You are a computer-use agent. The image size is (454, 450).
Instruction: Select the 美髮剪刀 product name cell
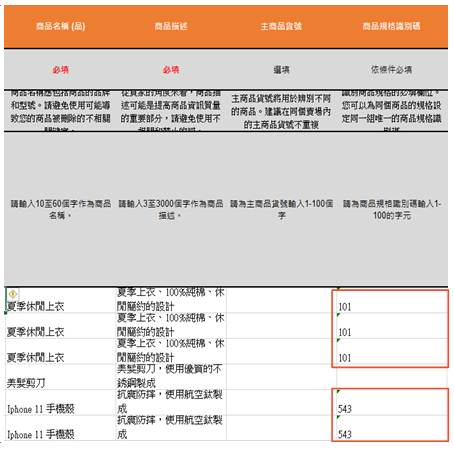[60, 377]
